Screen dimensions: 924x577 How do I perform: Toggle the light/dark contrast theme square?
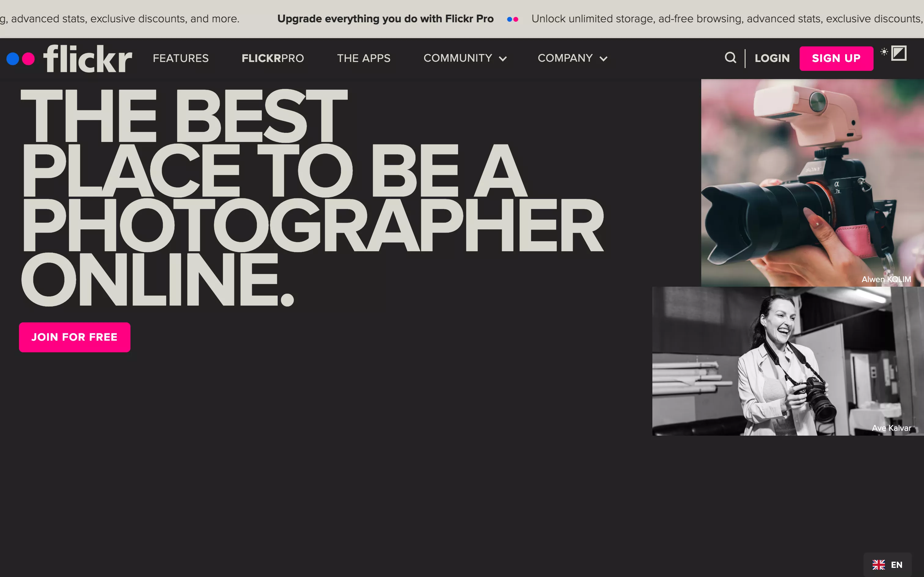click(x=899, y=53)
